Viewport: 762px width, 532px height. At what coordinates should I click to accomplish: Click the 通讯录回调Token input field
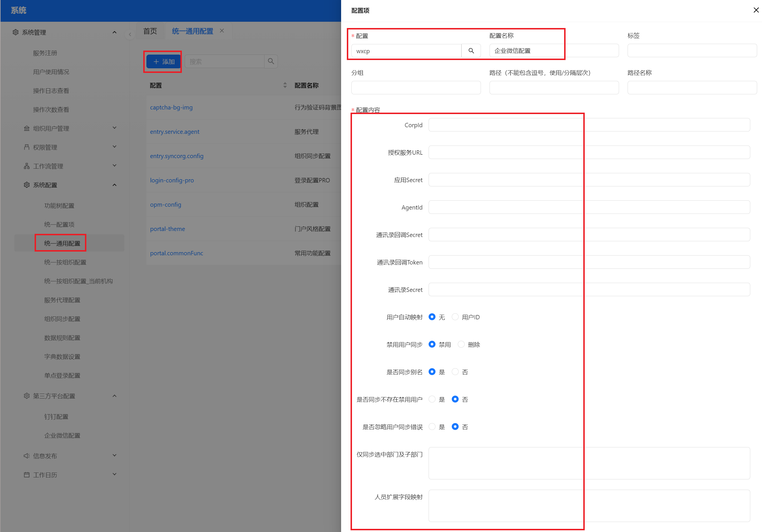point(589,262)
